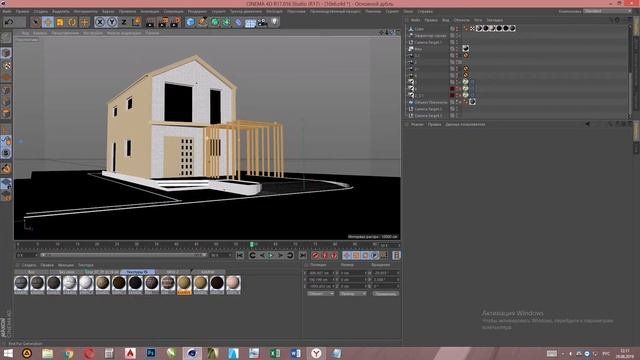
Task: Open the layout dropdown in top right
Action: point(608,11)
